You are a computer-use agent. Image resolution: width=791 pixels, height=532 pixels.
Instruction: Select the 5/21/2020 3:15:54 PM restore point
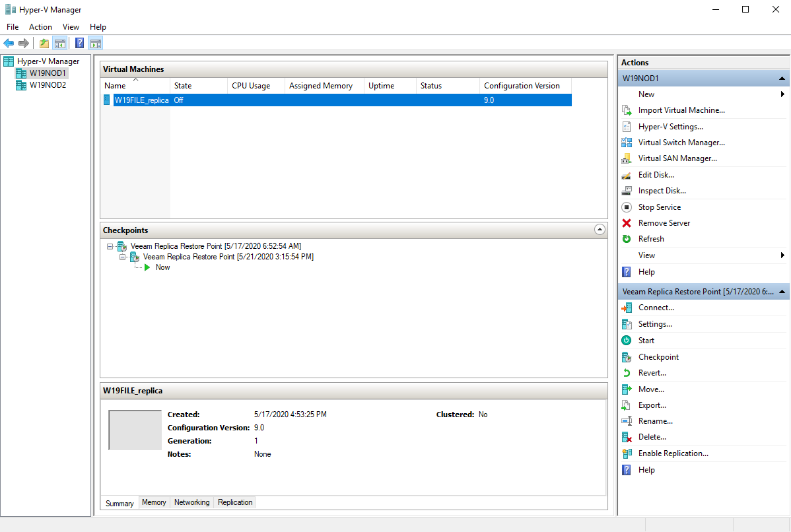(x=228, y=257)
